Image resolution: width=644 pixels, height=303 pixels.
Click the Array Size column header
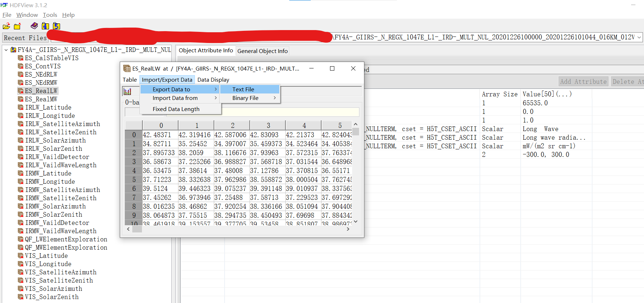pyautogui.click(x=500, y=94)
